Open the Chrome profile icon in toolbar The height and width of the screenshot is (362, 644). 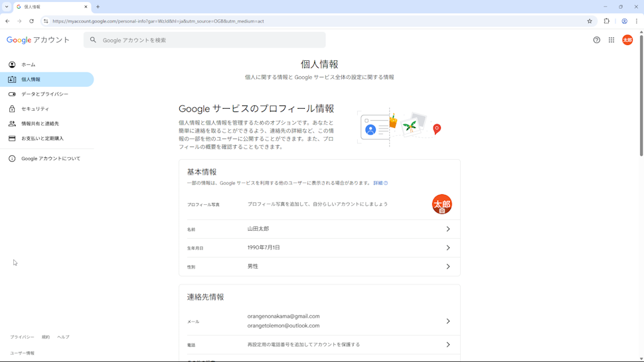(x=624, y=21)
